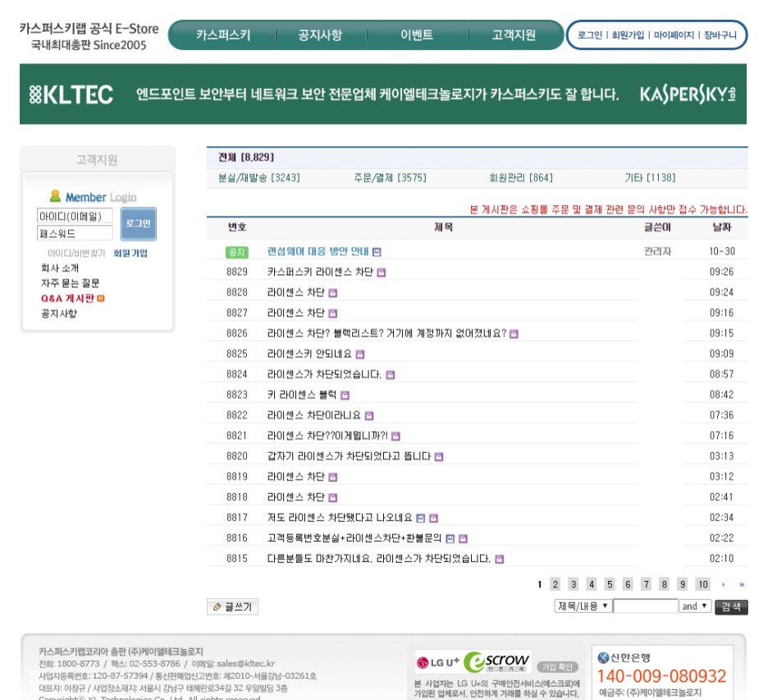Click lock icon on post 8818

click(x=333, y=497)
